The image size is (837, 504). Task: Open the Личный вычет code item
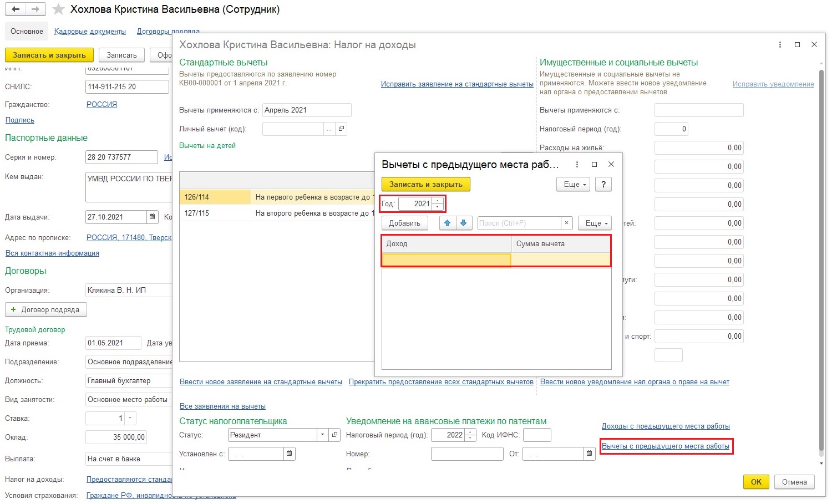click(x=341, y=129)
